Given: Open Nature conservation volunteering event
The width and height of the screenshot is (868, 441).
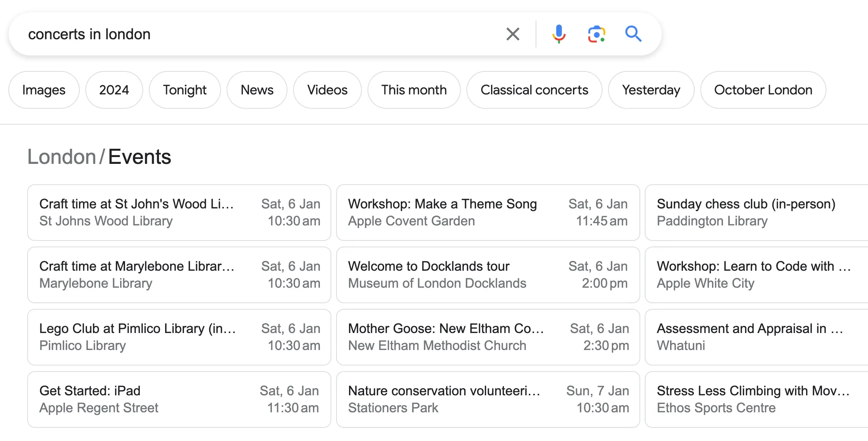Looking at the screenshot, I should coord(488,399).
